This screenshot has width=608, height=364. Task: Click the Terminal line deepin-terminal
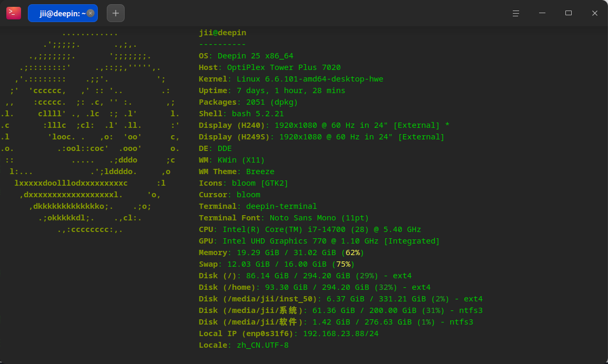click(x=258, y=207)
